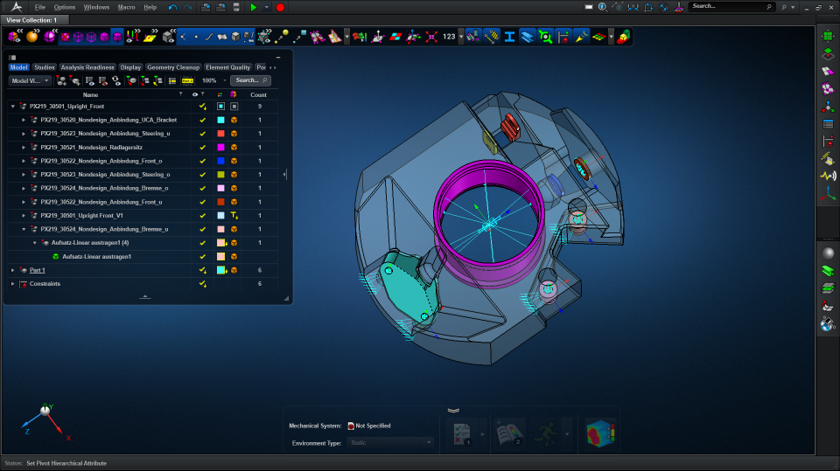This screenshot has height=471, width=840.
Task: Click magenta color swatch of Radlagersitz row
Action: tap(220, 147)
